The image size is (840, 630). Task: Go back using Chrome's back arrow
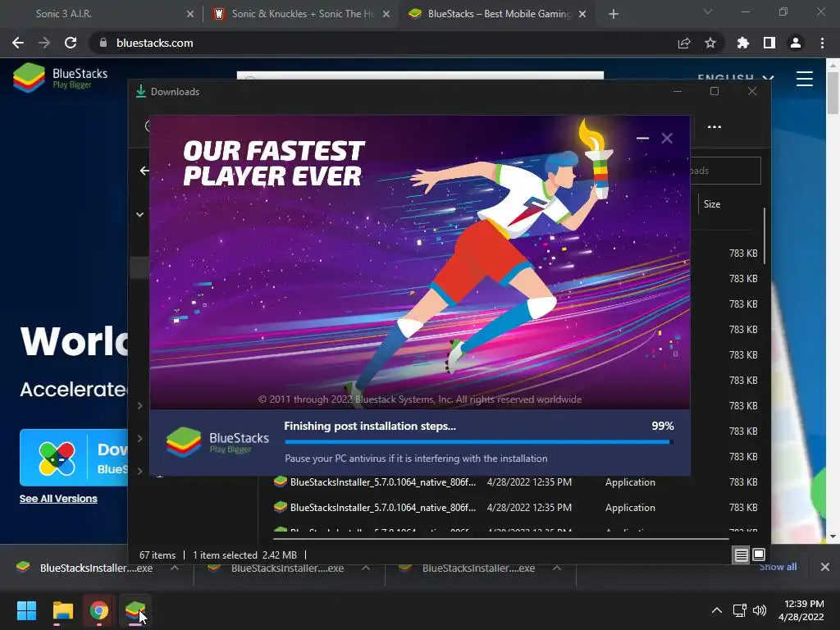pyautogui.click(x=18, y=43)
